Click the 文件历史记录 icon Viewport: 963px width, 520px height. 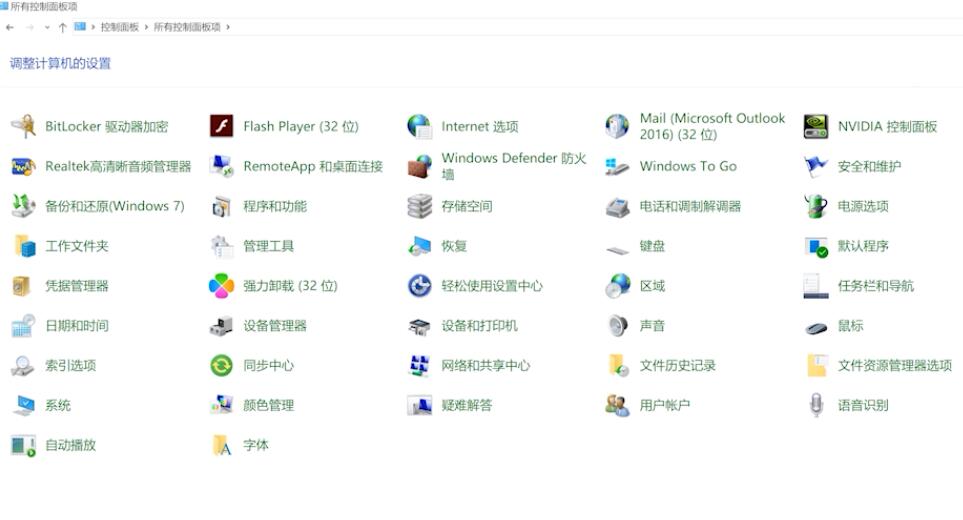[x=618, y=366]
